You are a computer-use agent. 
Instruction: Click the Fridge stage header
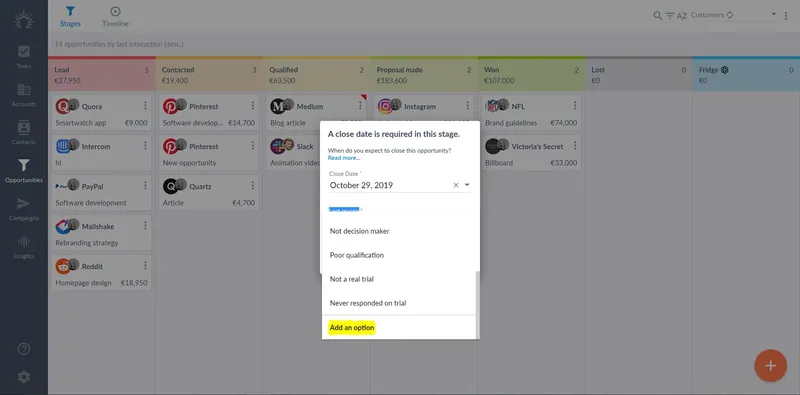pyautogui.click(x=746, y=75)
